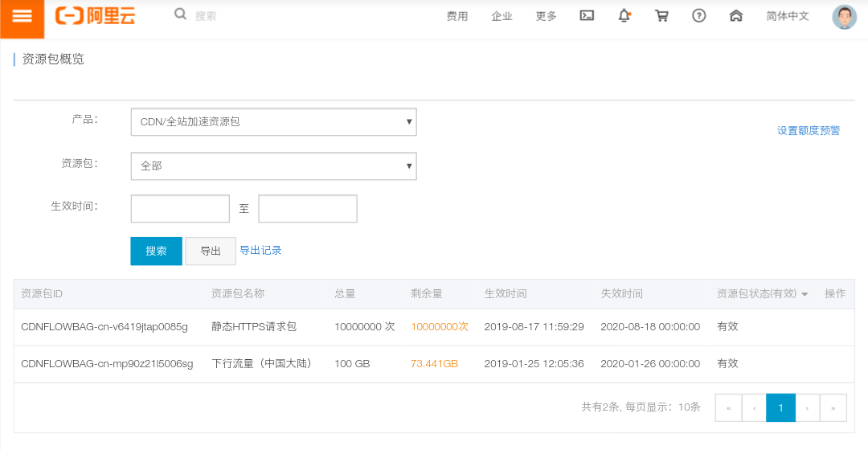Open the 更多 menu
868x450 pixels.
pyautogui.click(x=546, y=17)
